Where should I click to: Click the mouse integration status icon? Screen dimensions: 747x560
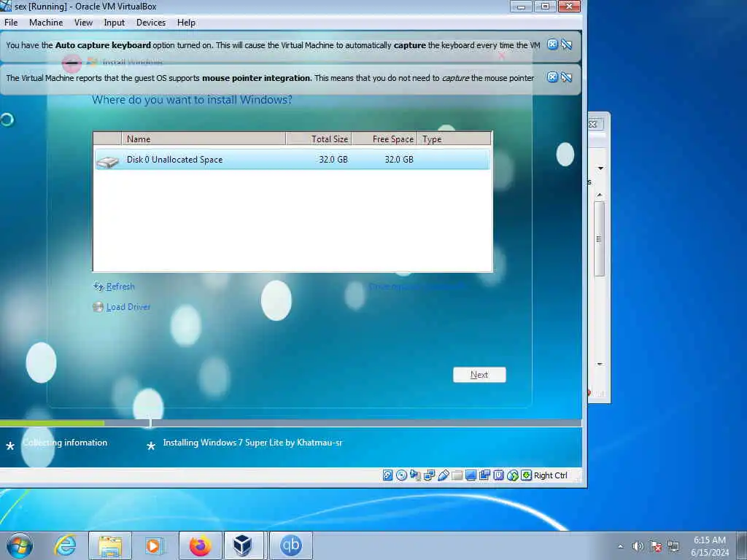(513, 475)
